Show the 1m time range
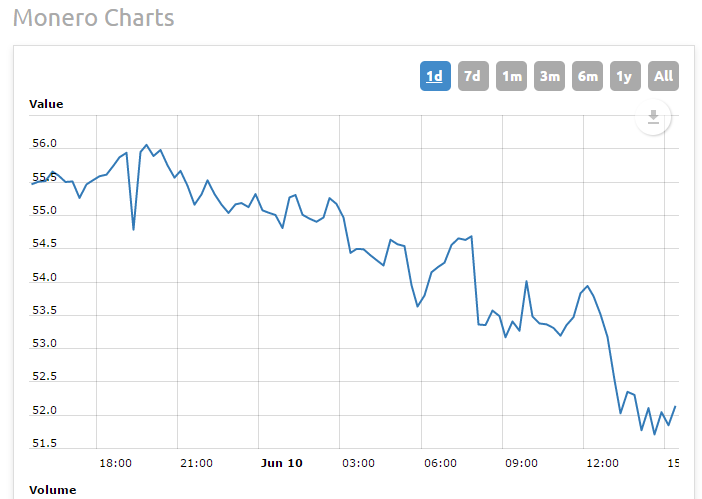The width and height of the screenshot is (702, 499). (x=511, y=76)
